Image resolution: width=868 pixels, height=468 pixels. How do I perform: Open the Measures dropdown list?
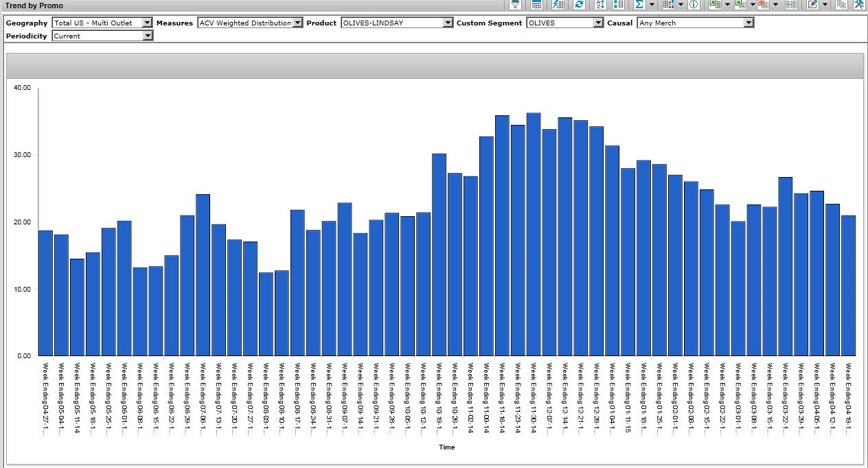pos(297,23)
